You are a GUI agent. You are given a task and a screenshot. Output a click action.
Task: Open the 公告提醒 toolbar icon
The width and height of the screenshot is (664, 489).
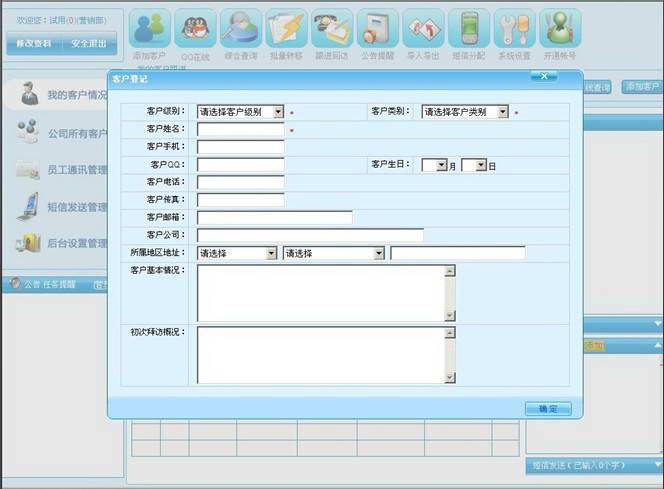[x=378, y=28]
